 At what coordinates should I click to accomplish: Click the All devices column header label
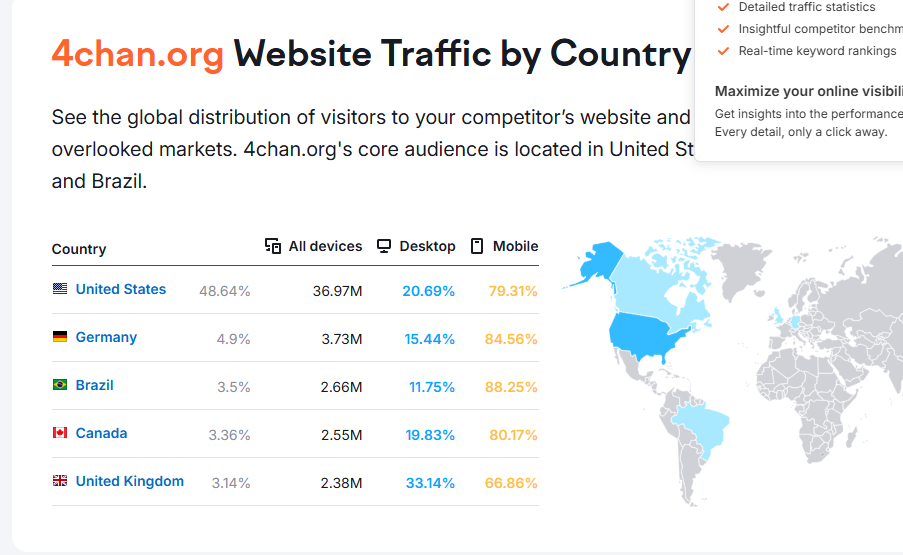(325, 246)
